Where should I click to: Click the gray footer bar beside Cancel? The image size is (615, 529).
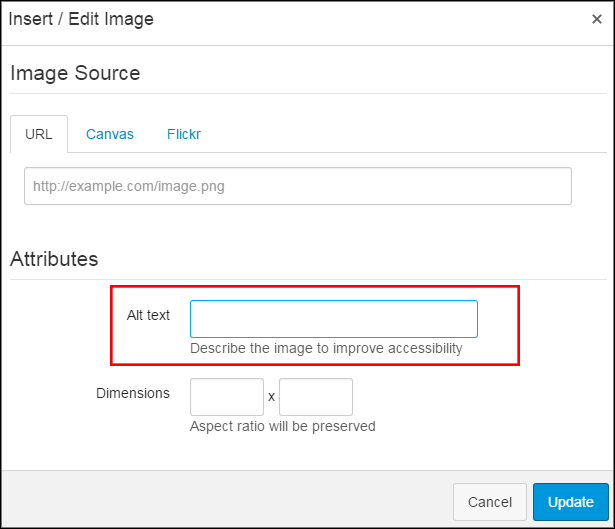point(227,499)
